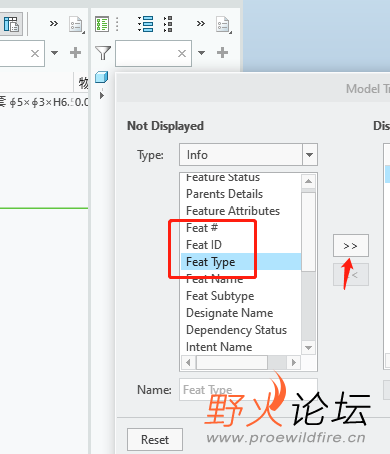390x454 pixels.
Task: Click the Name field showing Feat Type
Action: [x=248, y=389]
